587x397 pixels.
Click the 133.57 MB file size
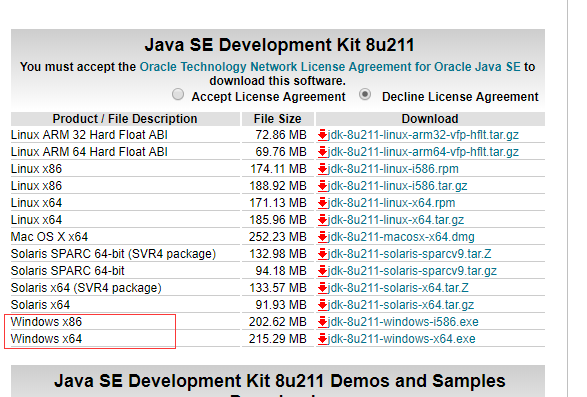278,288
